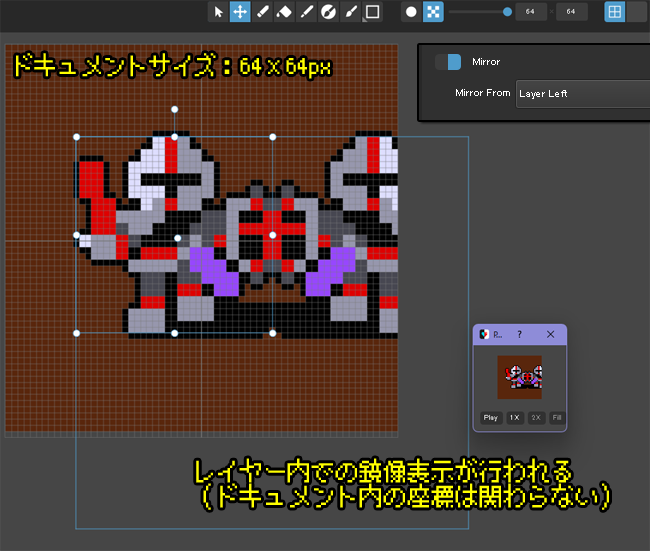Open the Mirror From dropdown
The image size is (650, 551).
pyautogui.click(x=582, y=94)
